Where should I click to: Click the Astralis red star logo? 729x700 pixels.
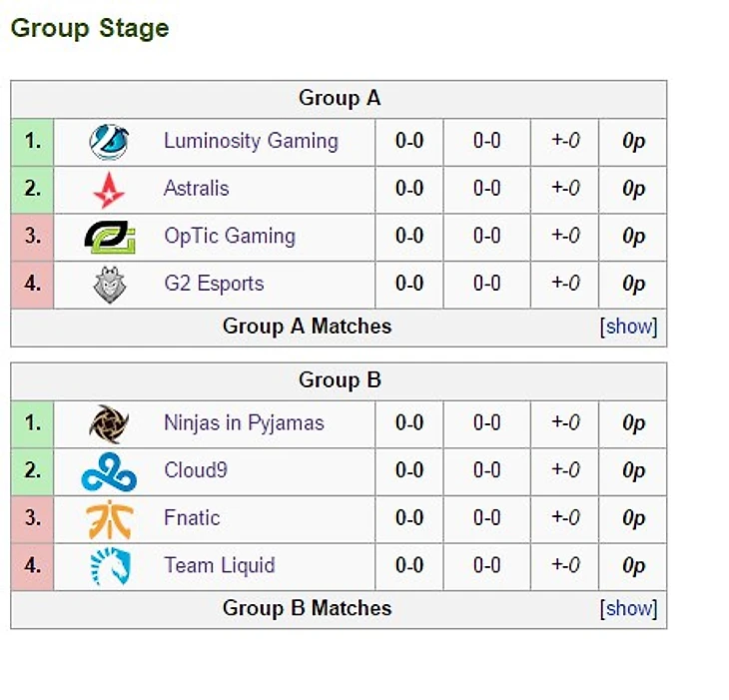click(109, 190)
